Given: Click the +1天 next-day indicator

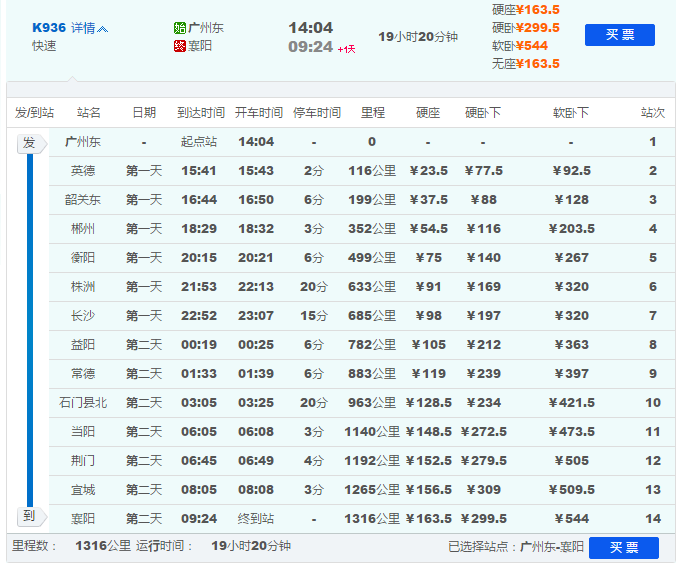Looking at the screenshot, I should point(346,49).
